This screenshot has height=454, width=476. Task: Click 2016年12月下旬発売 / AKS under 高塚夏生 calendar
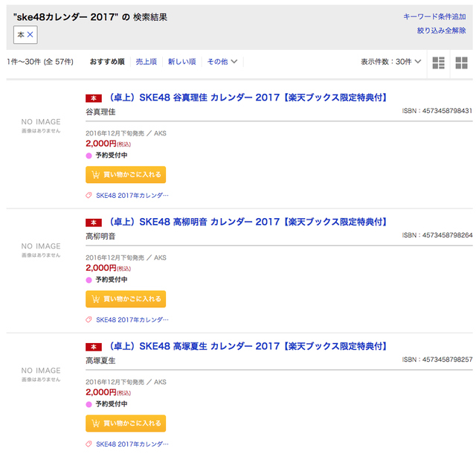pos(126,382)
